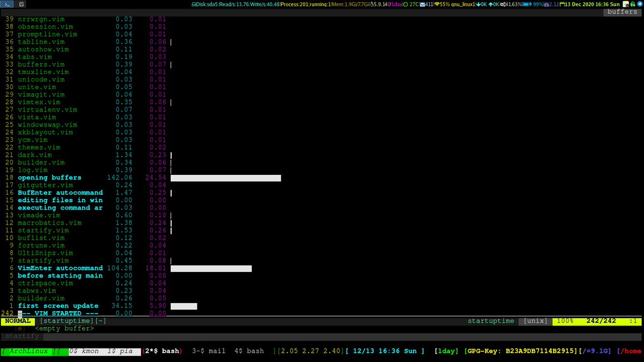Click the 1day uptime indicator in top panel
The width and height of the screenshot is (644, 362).
(x=396, y=5)
